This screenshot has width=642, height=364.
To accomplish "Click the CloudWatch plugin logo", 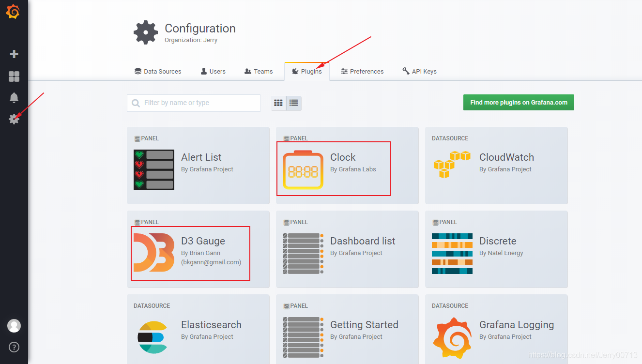I will 452,165.
